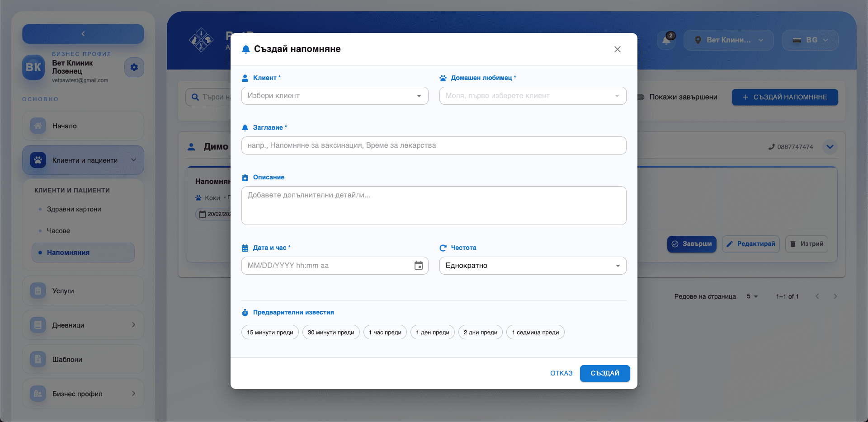Open BG language dropdown
Image resolution: width=868 pixels, height=422 pixels.
click(x=810, y=40)
